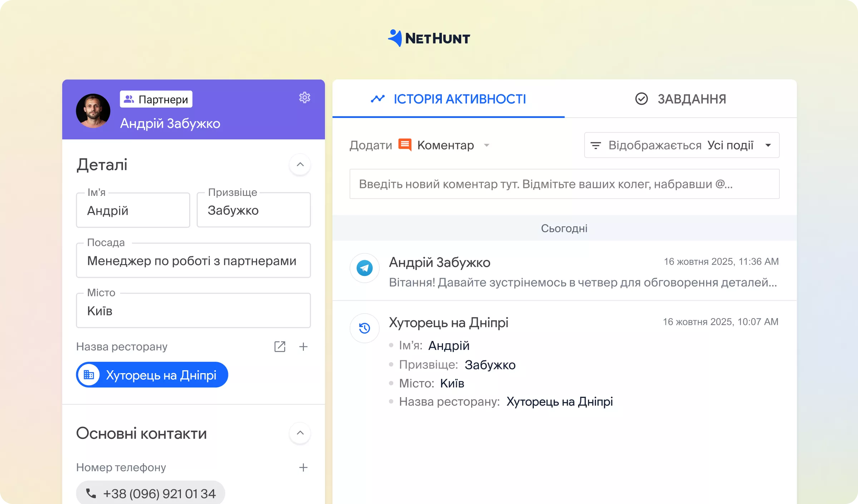This screenshot has width=858, height=504.
Task: Click the filter icon near Відображається
Action: click(596, 145)
